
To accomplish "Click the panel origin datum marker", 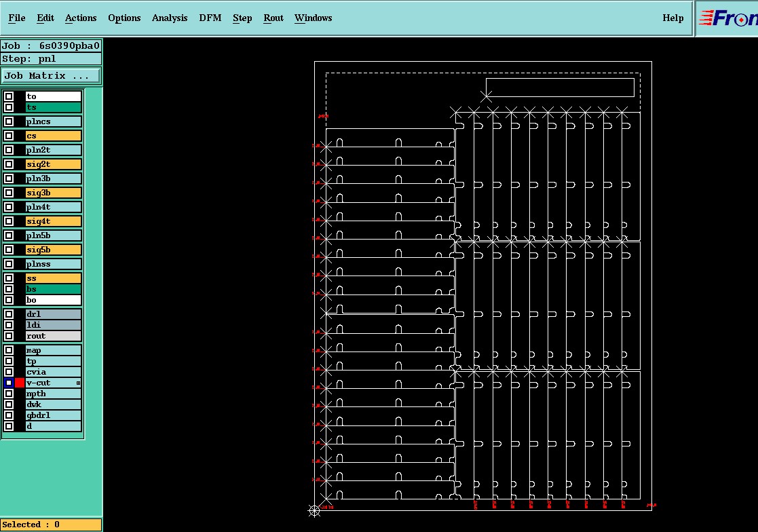I will (x=314, y=511).
